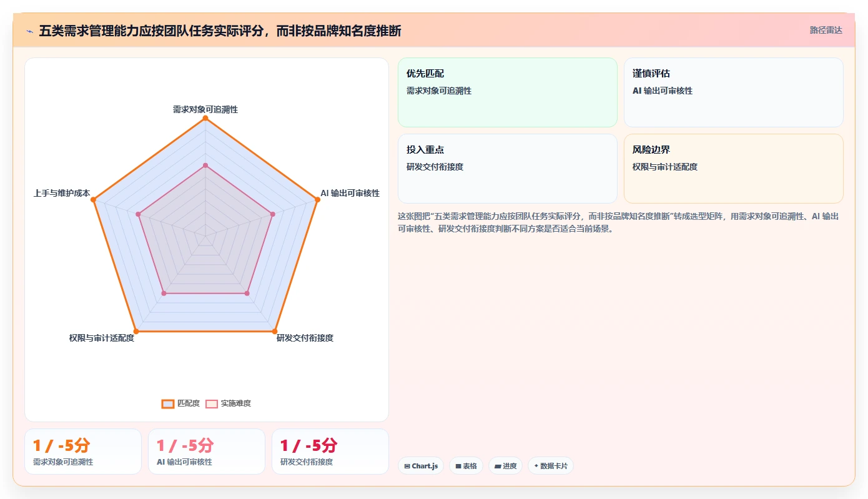This screenshot has height=499, width=868.
Task: Click the red 1 / -5分 score value
Action: 308,445
